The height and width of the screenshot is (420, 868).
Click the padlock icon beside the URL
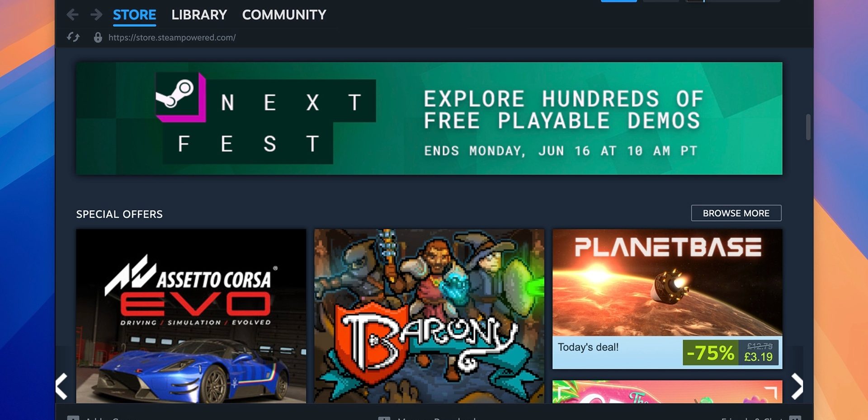(98, 37)
